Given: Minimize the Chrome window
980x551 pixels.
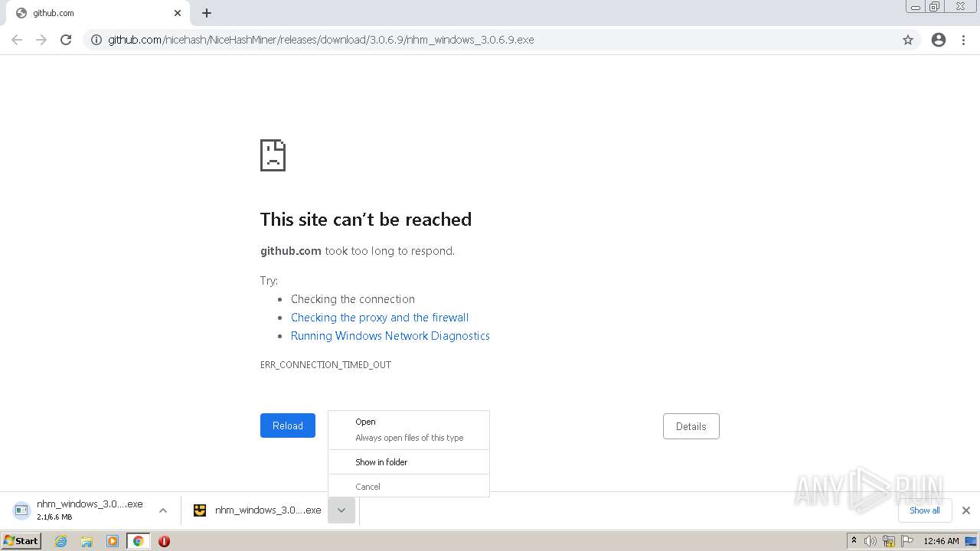Looking at the screenshot, I should 915,7.
